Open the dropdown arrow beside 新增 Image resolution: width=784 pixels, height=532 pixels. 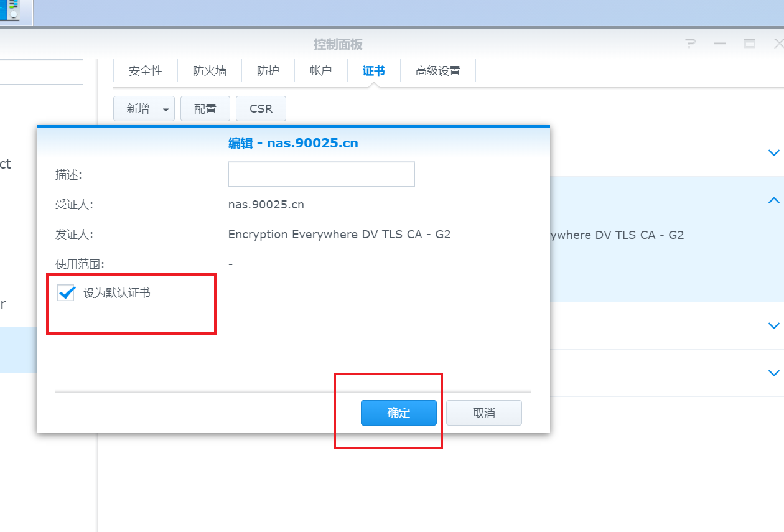(166, 109)
